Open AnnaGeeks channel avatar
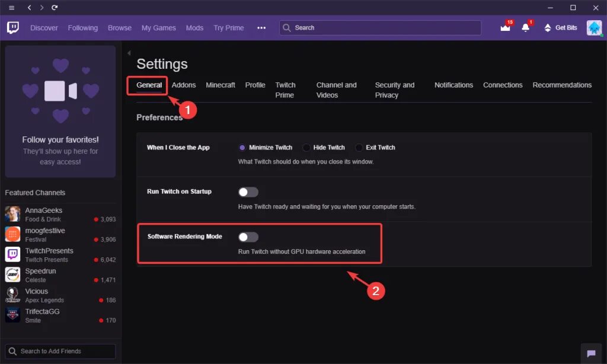 click(x=12, y=214)
